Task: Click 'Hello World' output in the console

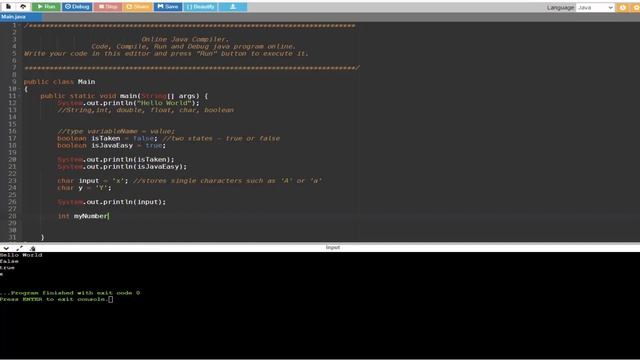Action: [x=21, y=255]
